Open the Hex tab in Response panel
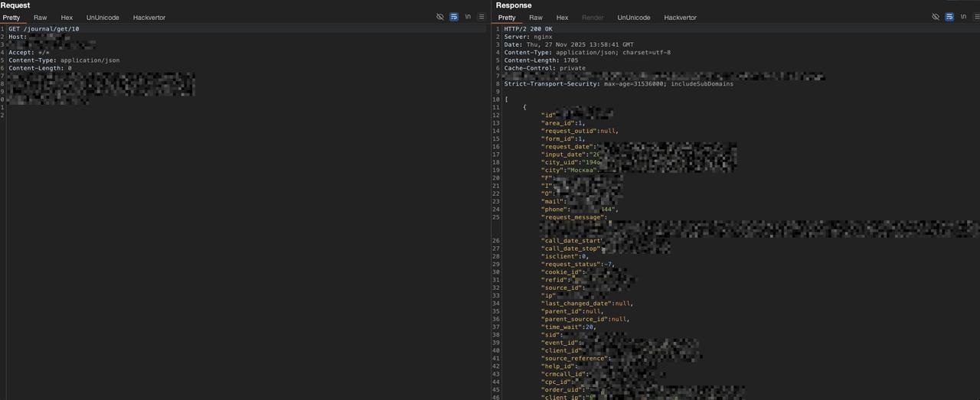 click(x=562, y=18)
